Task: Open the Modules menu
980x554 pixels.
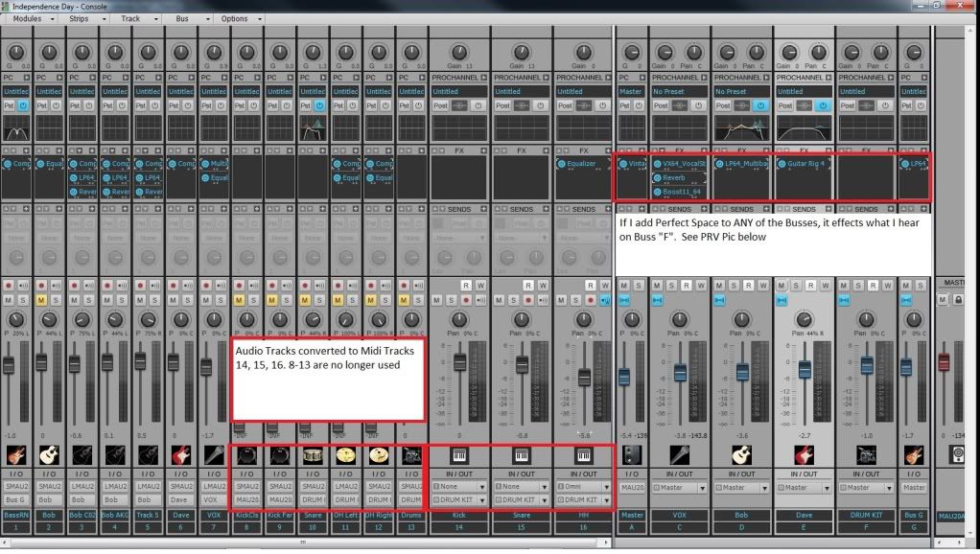Action: coord(29,18)
